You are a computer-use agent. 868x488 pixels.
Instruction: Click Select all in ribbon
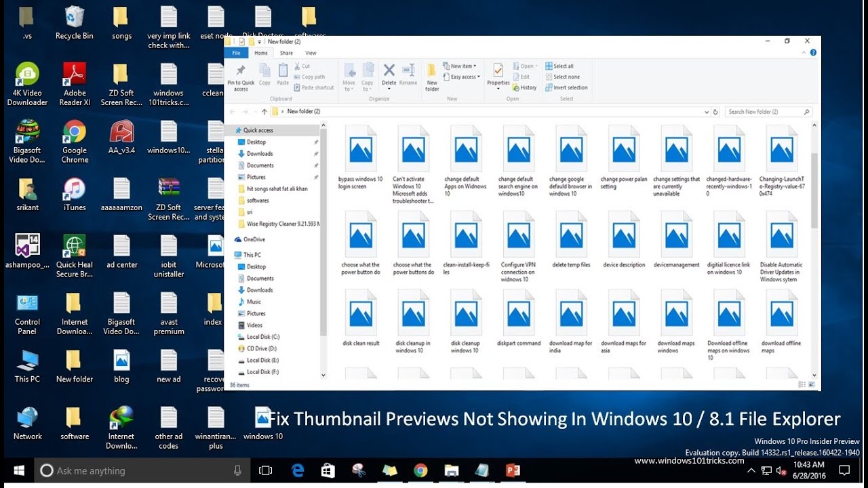tap(559, 66)
